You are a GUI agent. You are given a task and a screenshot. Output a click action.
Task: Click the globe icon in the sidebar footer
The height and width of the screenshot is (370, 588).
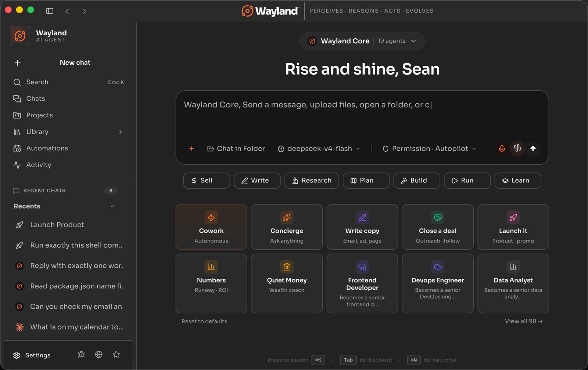point(99,355)
